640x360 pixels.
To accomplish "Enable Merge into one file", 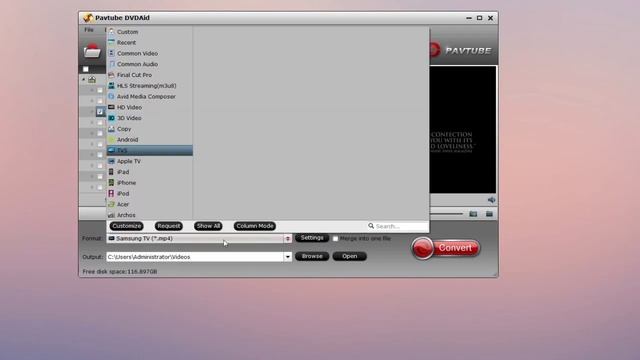I will [x=335, y=238].
